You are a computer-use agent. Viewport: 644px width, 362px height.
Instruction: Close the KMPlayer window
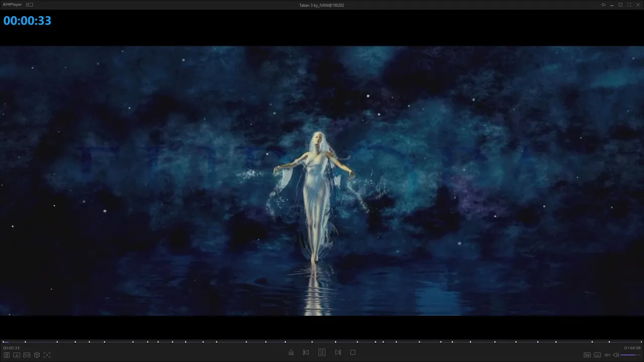pos(638,5)
